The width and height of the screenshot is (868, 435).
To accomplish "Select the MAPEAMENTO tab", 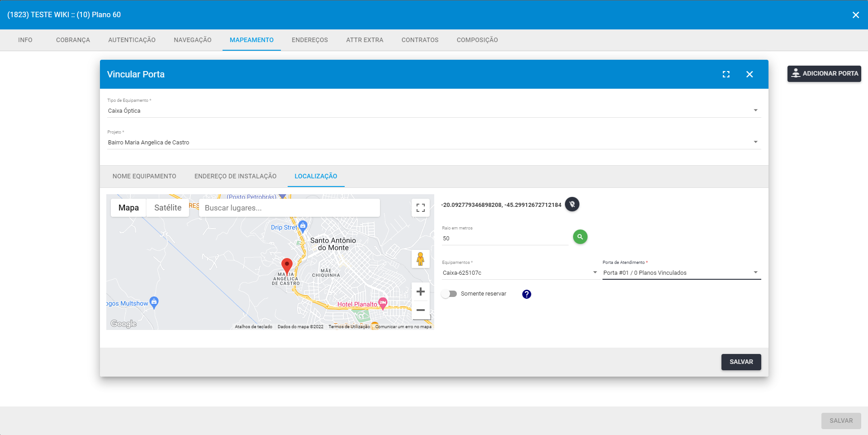I will [x=251, y=40].
